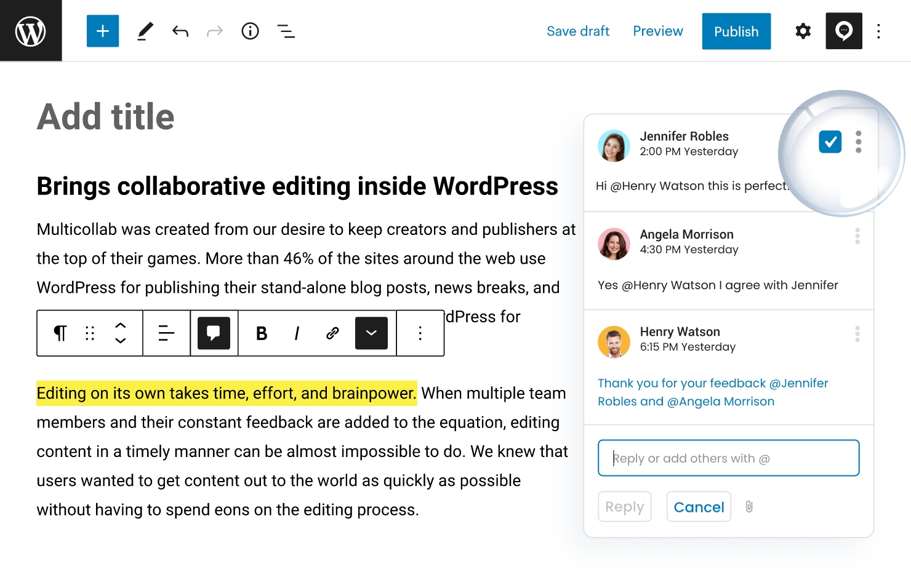Image resolution: width=911 pixels, height=588 pixels.
Task: Open Henry Watson comment options menu
Action: click(x=857, y=334)
